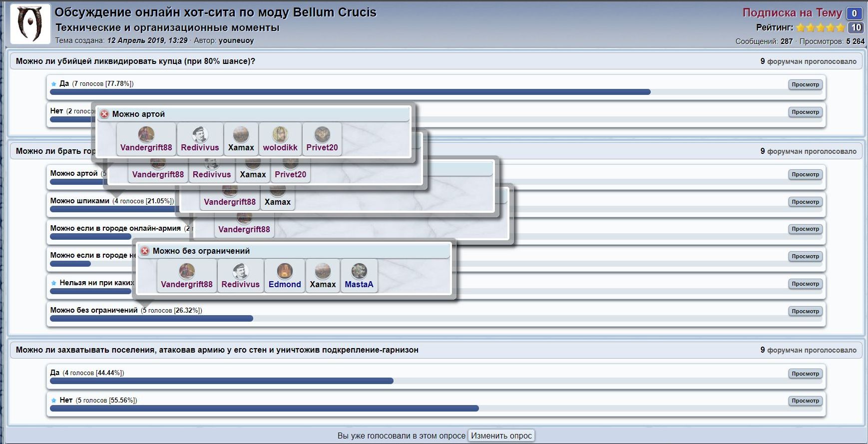This screenshot has width=868, height=444.
Task: Close the 'Можно артой' voters popup
Action: coord(104,114)
